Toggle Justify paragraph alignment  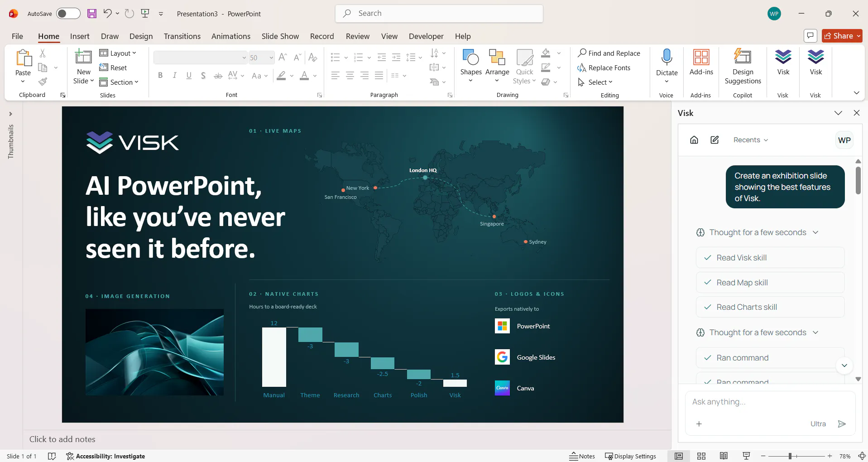pos(379,76)
